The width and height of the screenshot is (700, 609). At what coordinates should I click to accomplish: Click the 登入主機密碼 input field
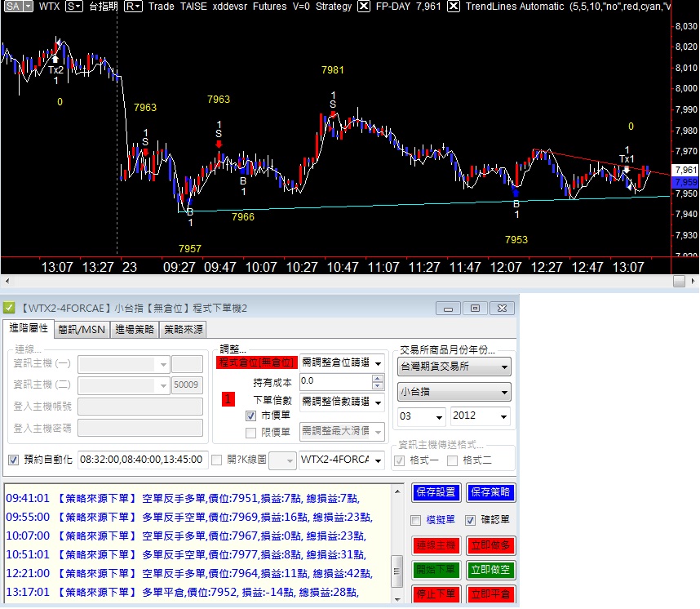140,428
